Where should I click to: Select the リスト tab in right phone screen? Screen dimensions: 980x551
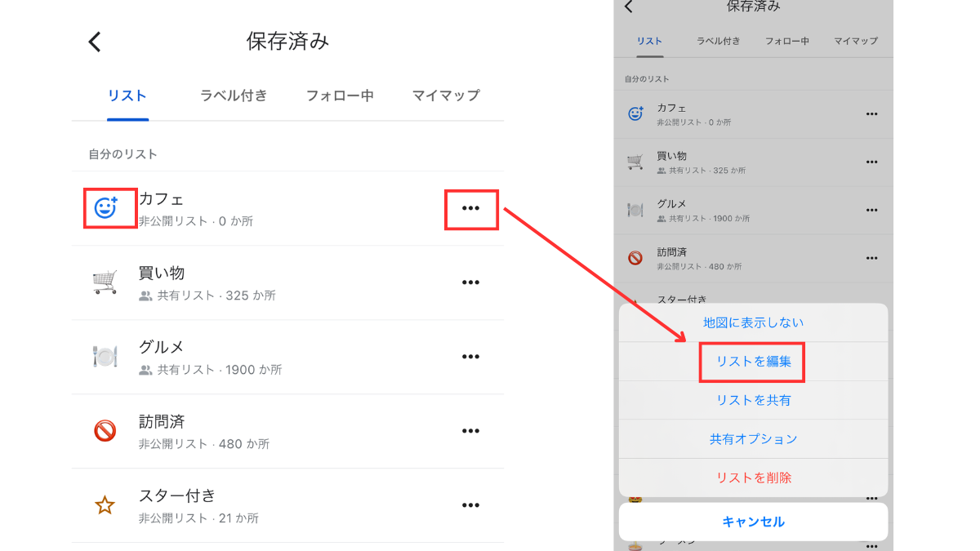[x=650, y=41]
